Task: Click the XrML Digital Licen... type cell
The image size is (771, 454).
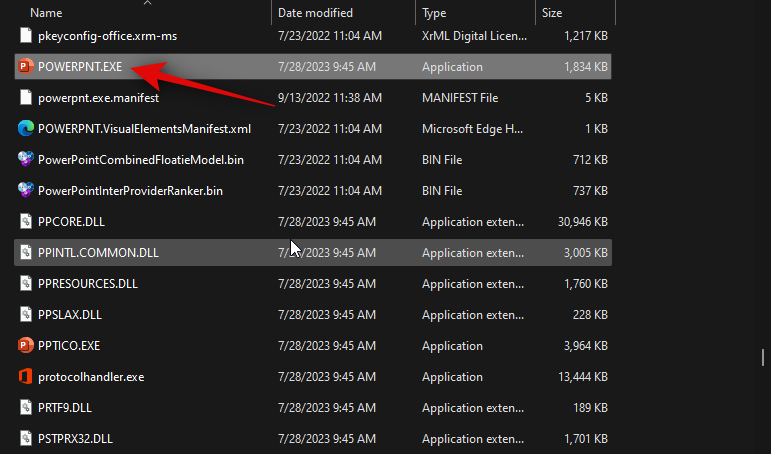Action: [x=474, y=36]
